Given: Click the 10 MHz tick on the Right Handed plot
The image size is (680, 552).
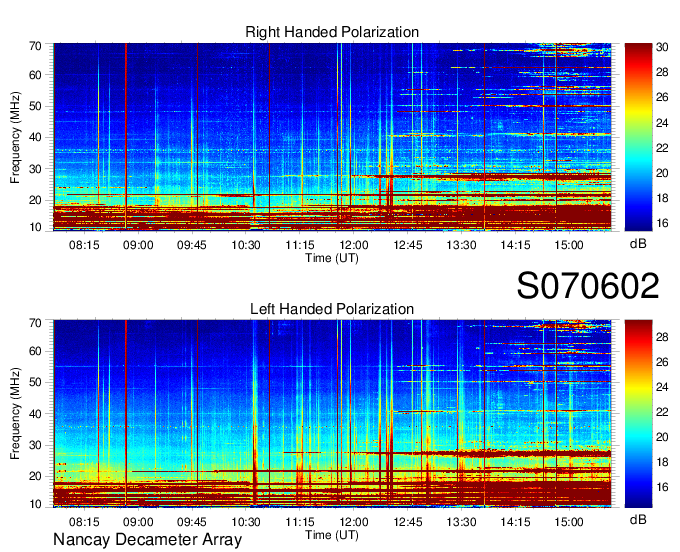Looking at the screenshot, I should click(x=35, y=227).
